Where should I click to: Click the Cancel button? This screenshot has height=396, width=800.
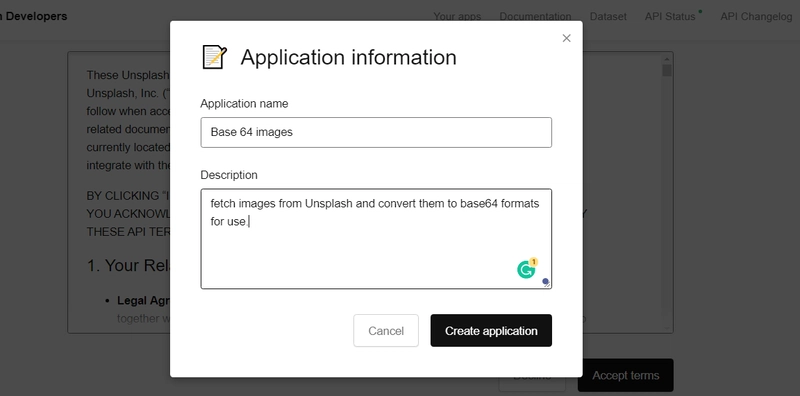click(386, 331)
